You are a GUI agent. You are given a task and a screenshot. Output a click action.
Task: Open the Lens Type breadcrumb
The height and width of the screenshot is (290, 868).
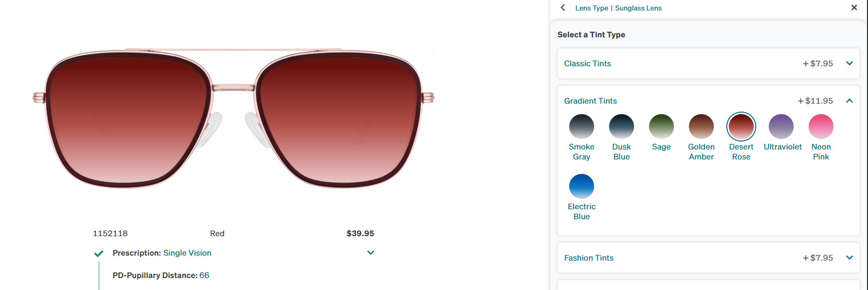[x=592, y=8]
